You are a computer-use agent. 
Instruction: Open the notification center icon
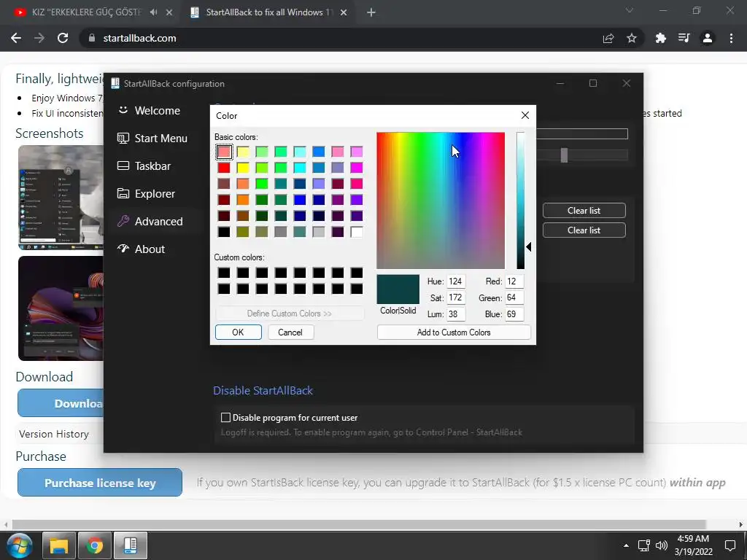point(729,545)
